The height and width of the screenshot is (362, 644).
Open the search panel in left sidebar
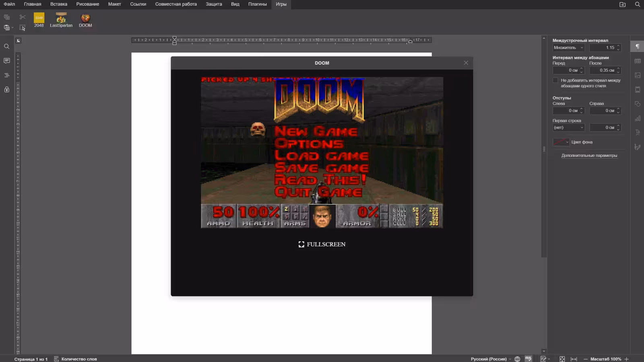pos(7,47)
